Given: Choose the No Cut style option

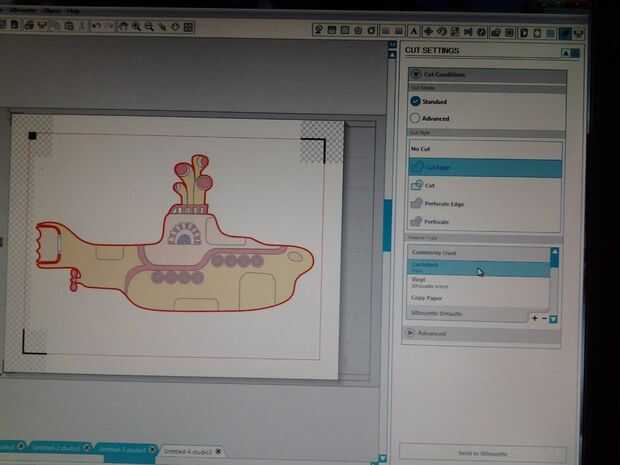Looking at the screenshot, I should 485,149.
